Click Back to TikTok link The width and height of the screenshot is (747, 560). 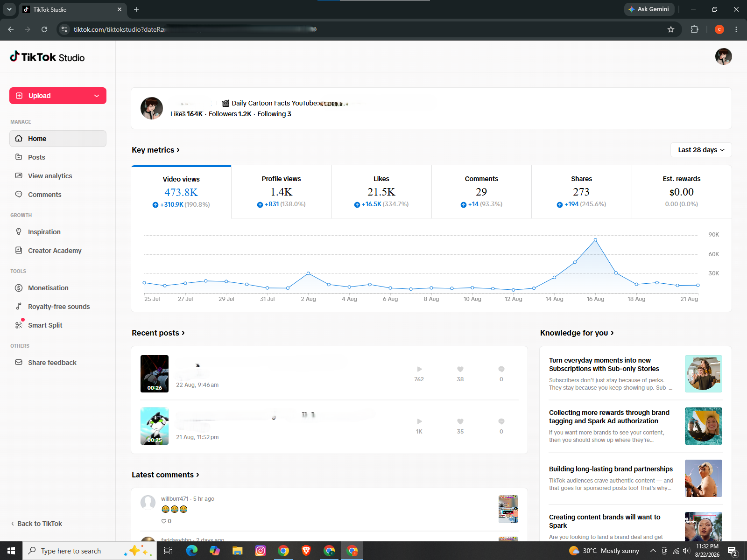click(36, 524)
